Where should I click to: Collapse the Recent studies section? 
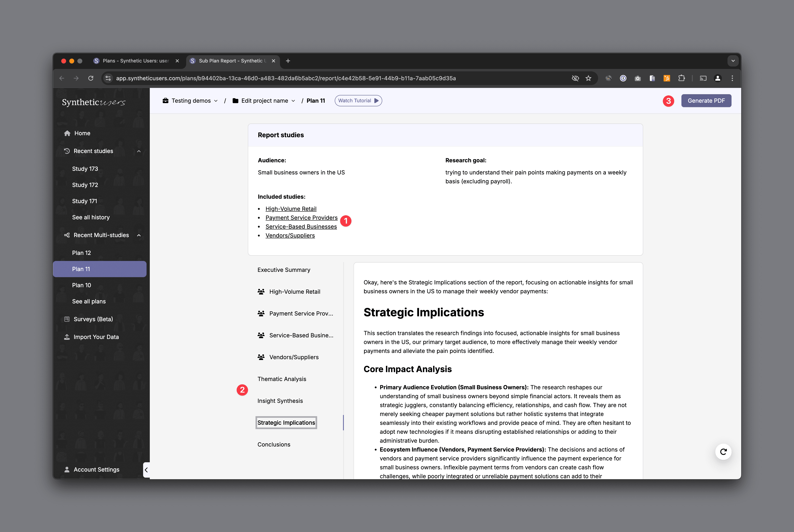[x=139, y=151]
